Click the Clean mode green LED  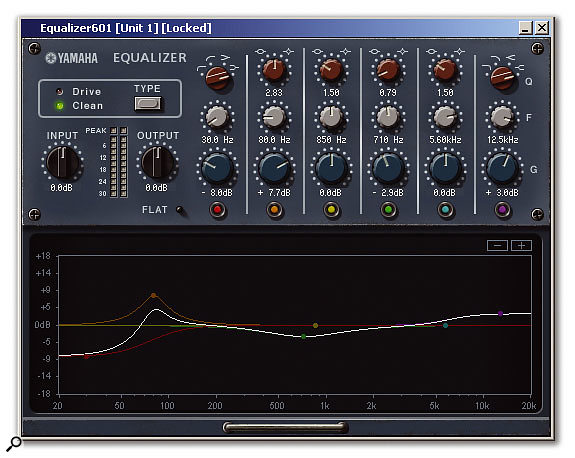pyautogui.click(x=59, y=106)
